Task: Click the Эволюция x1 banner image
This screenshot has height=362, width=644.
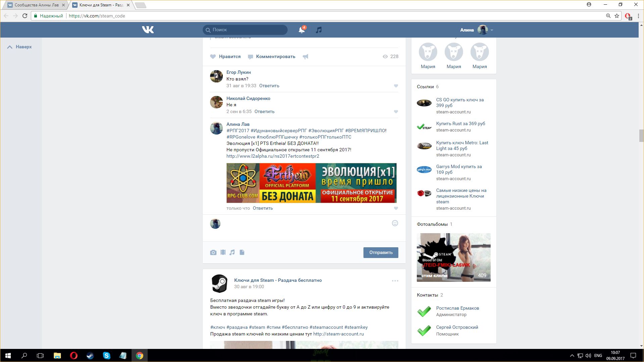Action: pyautogui.click(x=311, y=183)
